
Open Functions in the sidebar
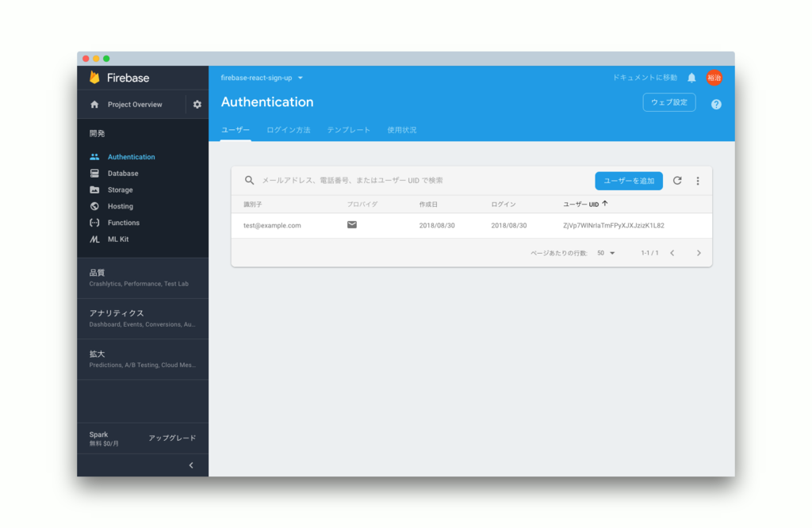123,223
